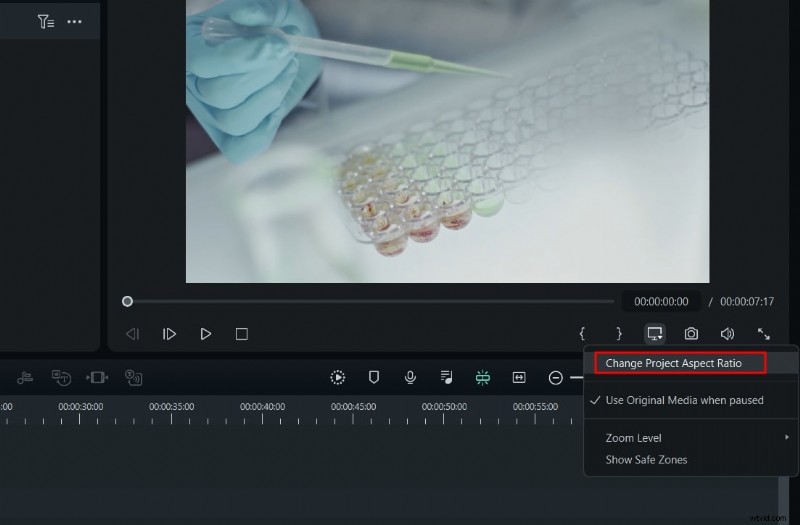The height and width of the screenshot is (525, 800).
Task: Click the speed clock timeline tool
Action: click(61, 378)
